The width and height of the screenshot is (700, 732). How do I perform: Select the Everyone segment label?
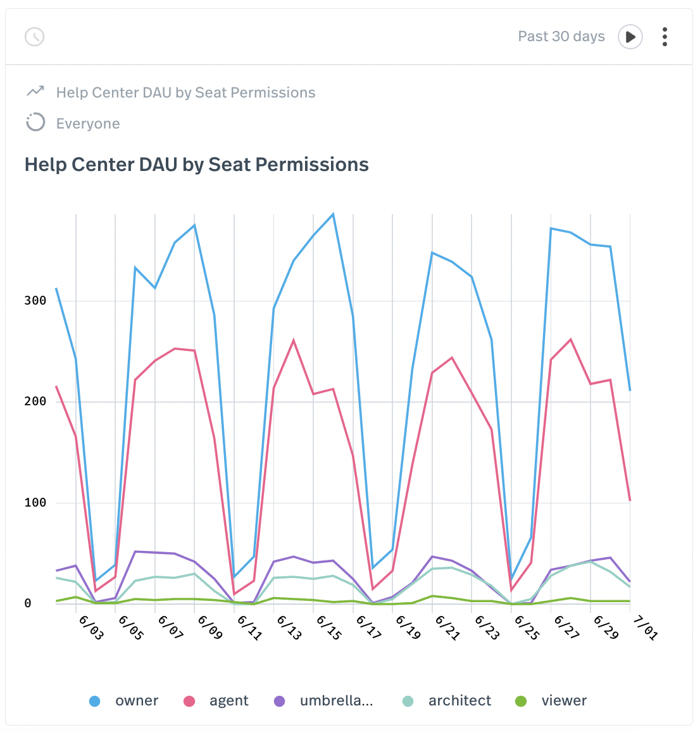point(88,123)
